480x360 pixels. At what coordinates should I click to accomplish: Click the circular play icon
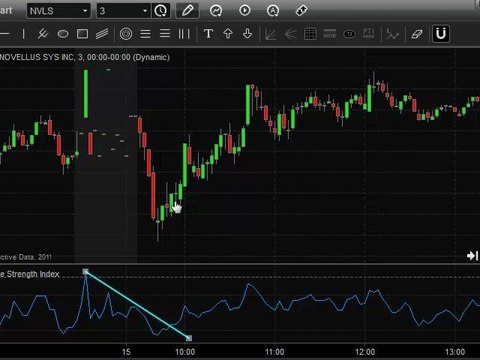pos(245,11)
